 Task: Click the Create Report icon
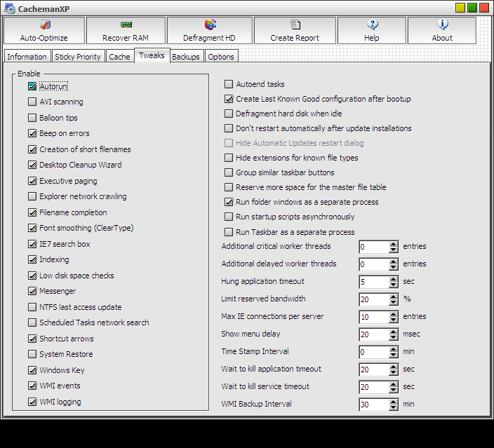tap(295, 30)
